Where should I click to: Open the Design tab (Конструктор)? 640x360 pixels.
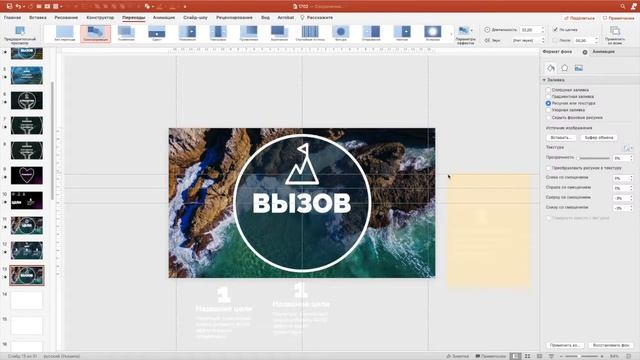point(100,18)
